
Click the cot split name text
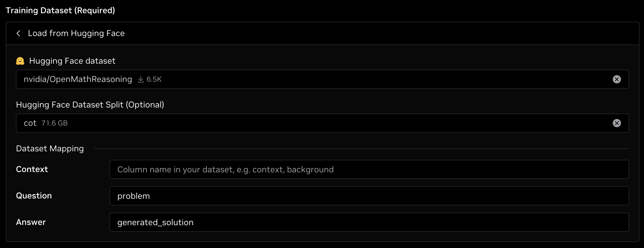click(x=30, y=123)
